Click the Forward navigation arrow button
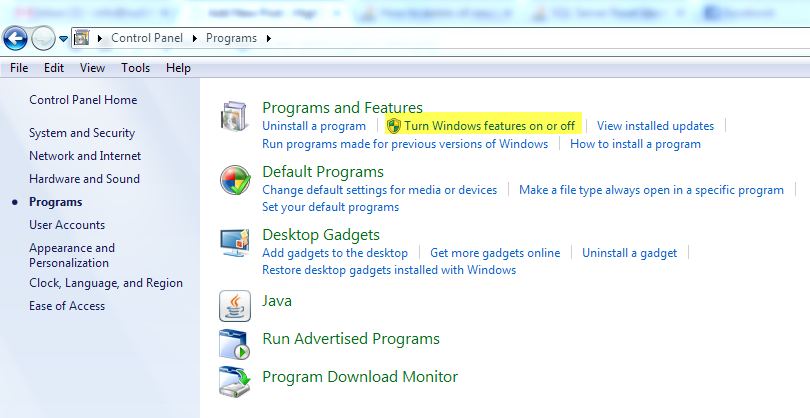The width and height of the screenshot is (810, 418). 43,38
